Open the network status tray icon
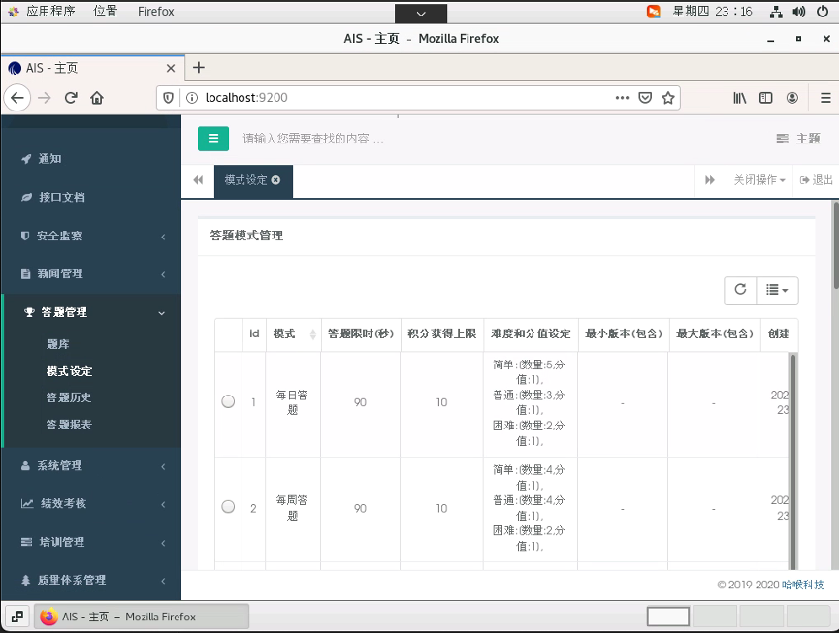This screenshot has height=634, width=840. point(776,12)
